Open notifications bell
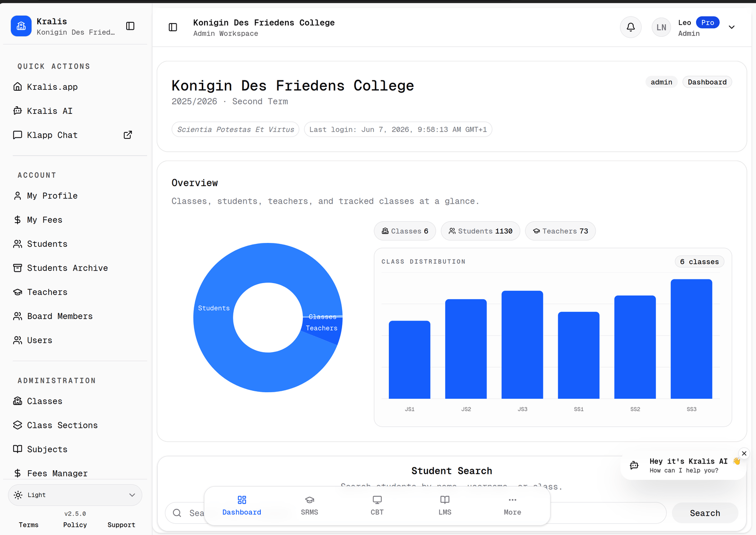Viewport: 756px width, 535px height. click(x=630, y=27)
